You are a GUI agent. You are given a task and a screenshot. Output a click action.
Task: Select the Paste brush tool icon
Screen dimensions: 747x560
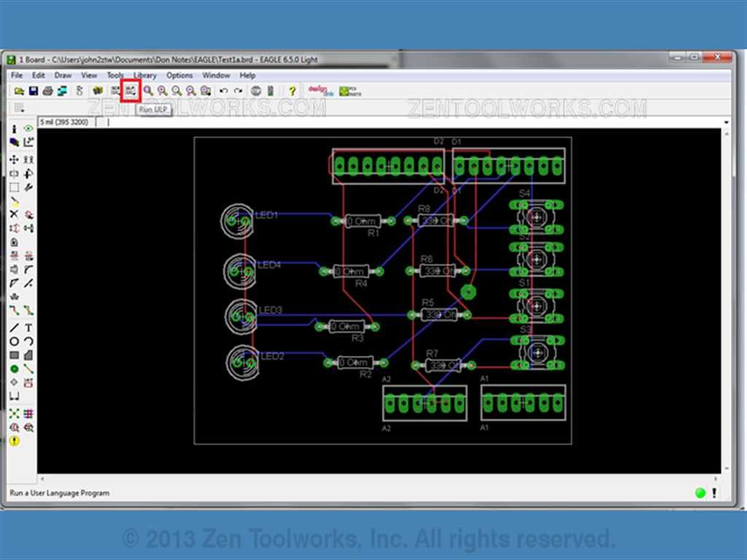[15, 201]
